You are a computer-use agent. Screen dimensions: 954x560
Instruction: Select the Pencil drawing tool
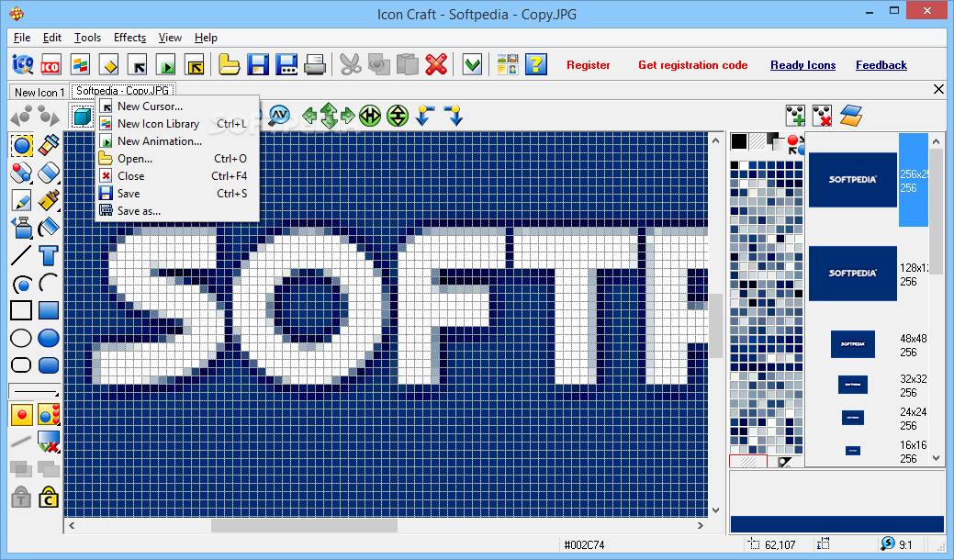pos(21,200)
